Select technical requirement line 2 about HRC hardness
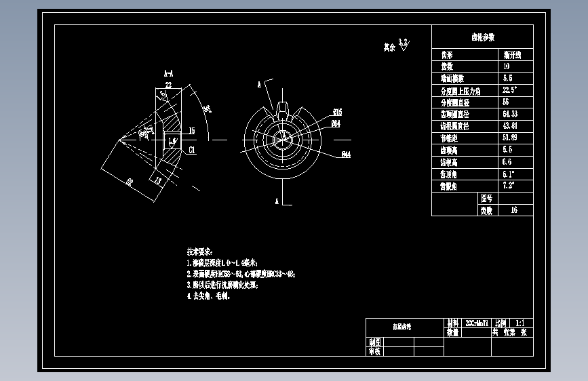The image size is (588, 381). pyautogui.click(x=241, y=274)
